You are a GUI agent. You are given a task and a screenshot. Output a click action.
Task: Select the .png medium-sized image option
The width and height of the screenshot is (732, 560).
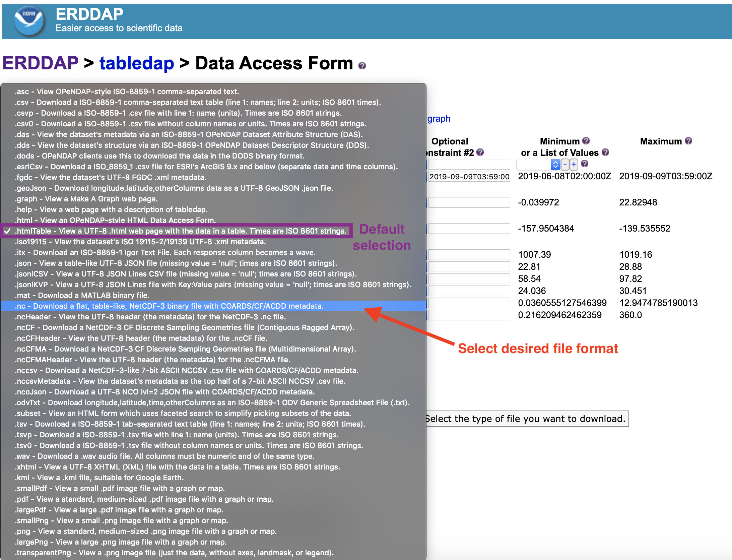click(x=213, y=531)
